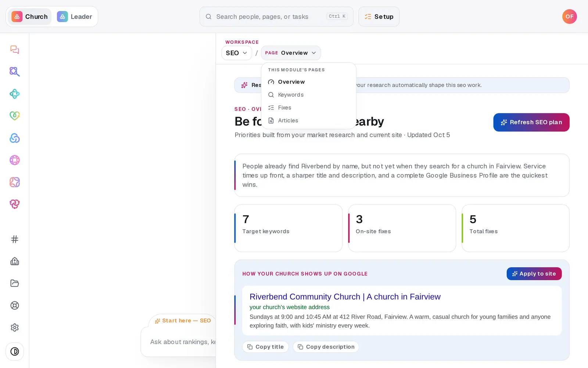Collapse the Page Overview dropdown

291,53
